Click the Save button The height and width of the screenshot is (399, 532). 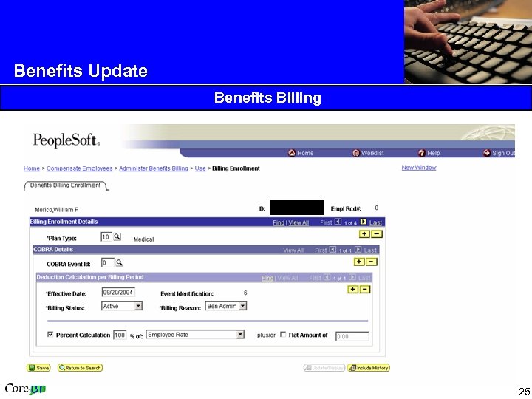tap(38, 368)
